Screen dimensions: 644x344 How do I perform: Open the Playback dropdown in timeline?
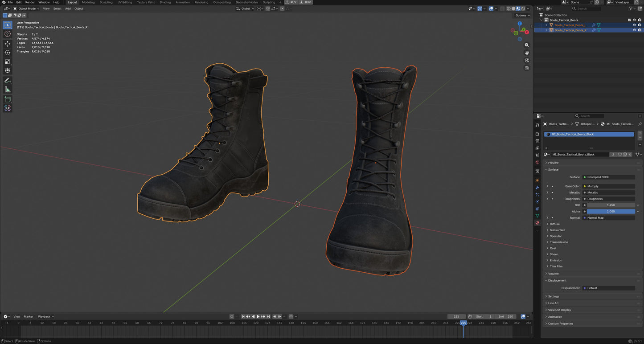click(45, 317)
